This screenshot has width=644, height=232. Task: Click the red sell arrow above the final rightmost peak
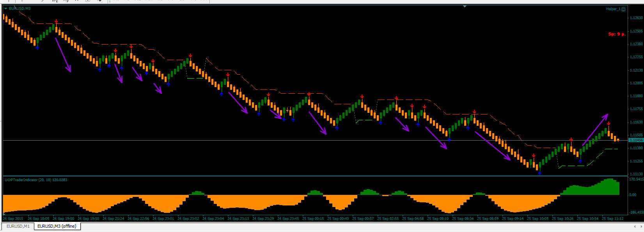click(x=609, y=123)
